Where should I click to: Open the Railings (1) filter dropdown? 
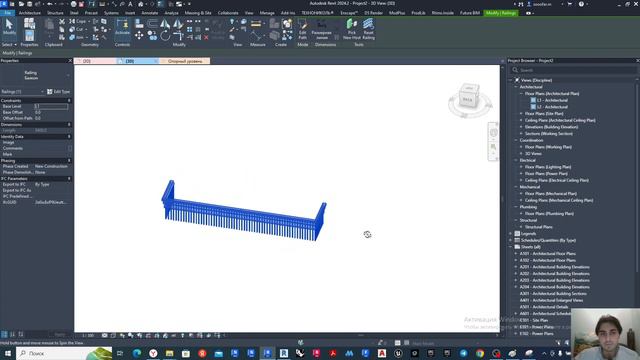tap(22, 92)
